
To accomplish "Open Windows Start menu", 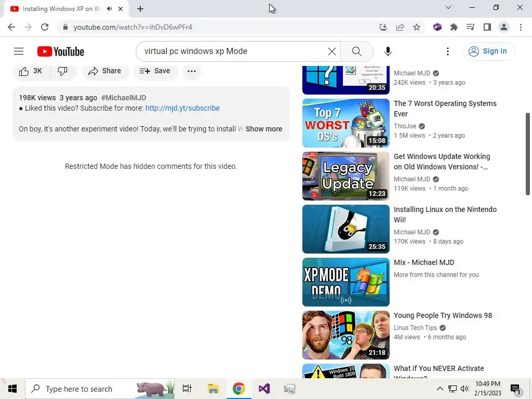I will coord(12,389).
